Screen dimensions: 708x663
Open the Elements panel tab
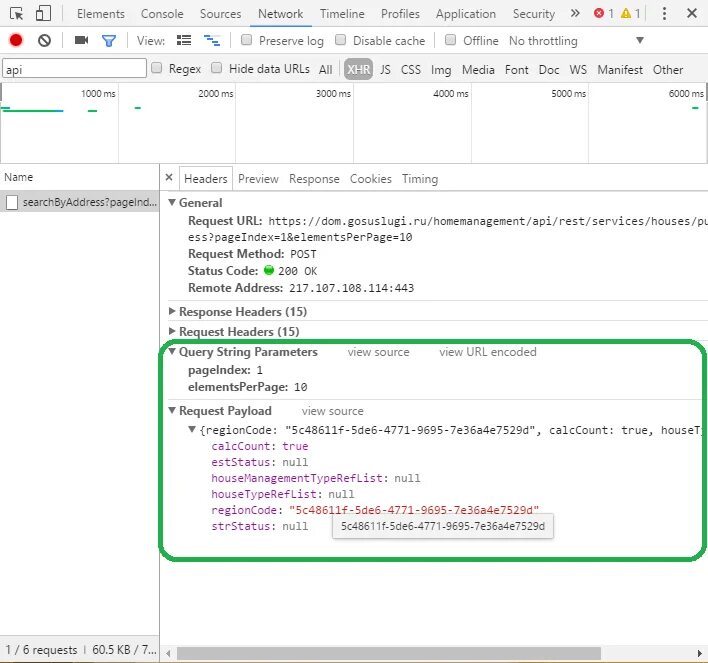click(x=101, y=14)
